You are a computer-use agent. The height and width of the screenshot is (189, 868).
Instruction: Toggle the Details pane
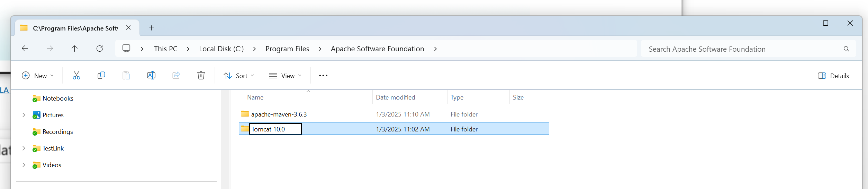click(x=833, y=76)
